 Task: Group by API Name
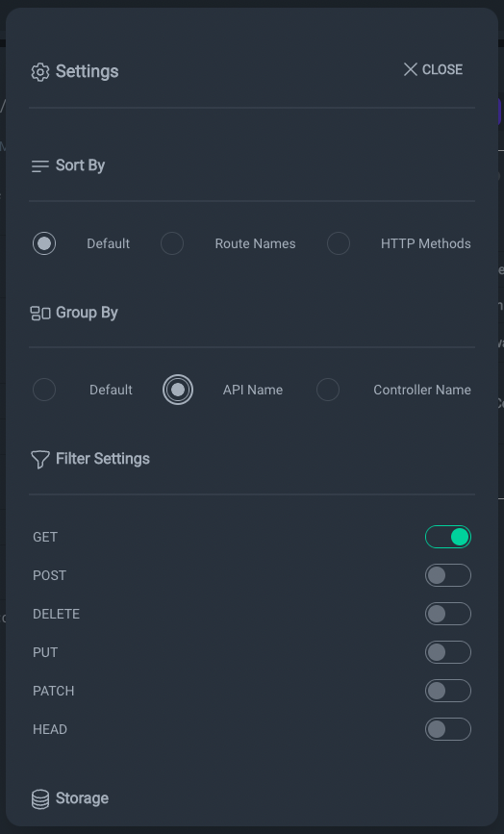tap(178, 390)
